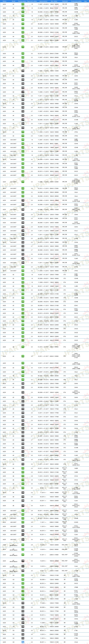
Task: Click the Pojemność silnika column header
Action: pos(32,1)
